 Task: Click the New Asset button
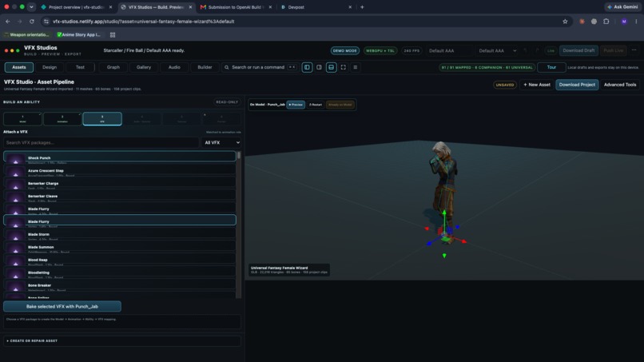coord(537,85)
